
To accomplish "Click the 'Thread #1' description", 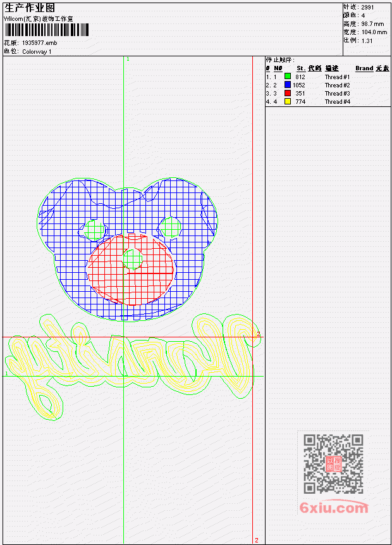I will click(337, 77).
